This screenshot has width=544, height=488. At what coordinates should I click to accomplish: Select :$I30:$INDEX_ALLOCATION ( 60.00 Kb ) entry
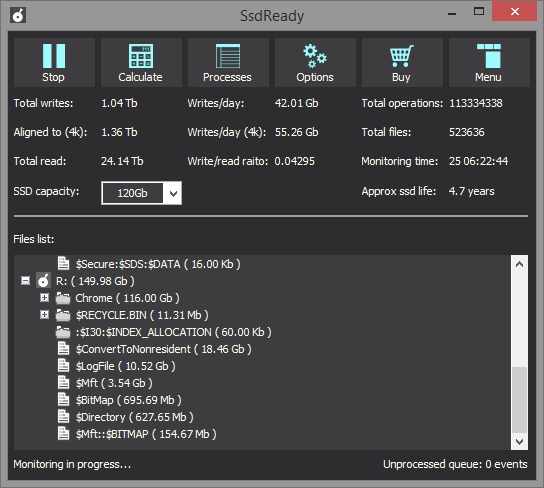pyautogui.click(x=173, y=332)
